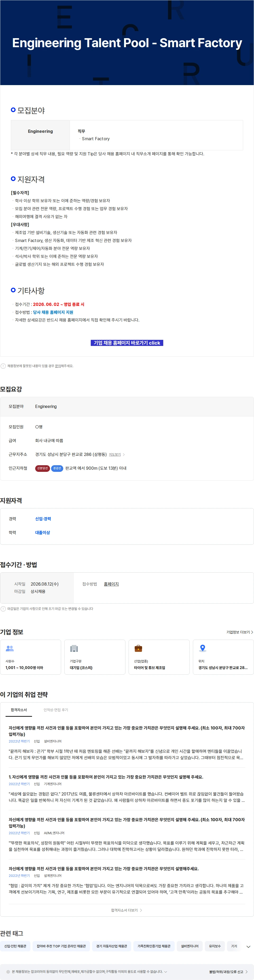Click the 타이어 및 튜브 제조업 industry text

click(149, 668)
